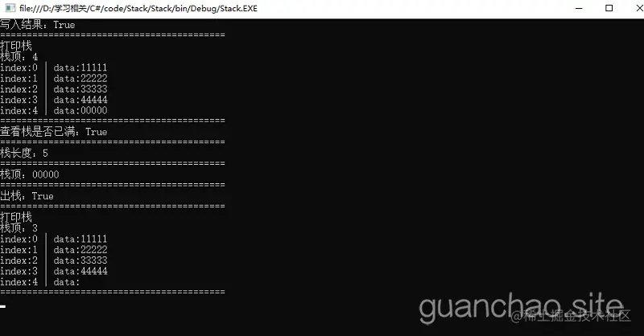644x336 pixels.
Task: Click the '写入结果: True' output line
Action: click(x=37, y=25)
